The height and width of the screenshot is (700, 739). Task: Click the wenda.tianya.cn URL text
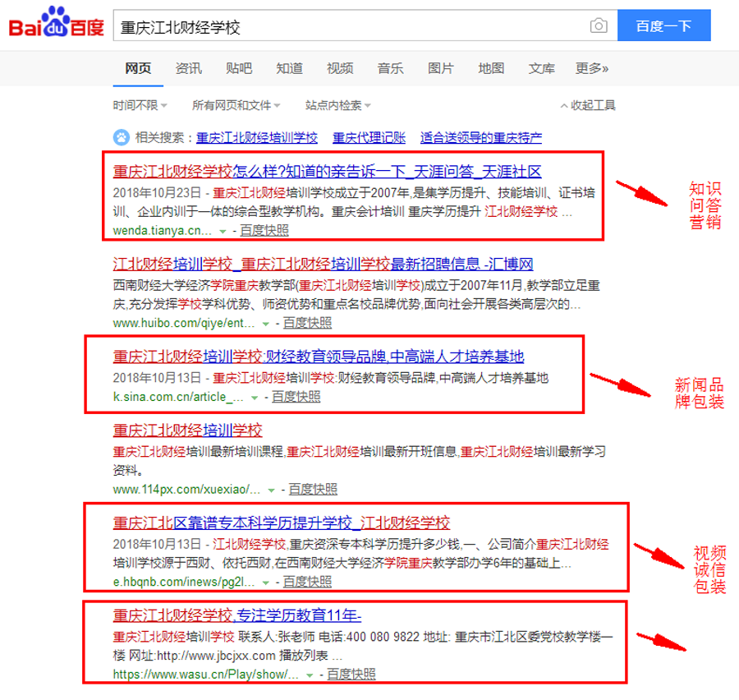[x=162, y=231]
